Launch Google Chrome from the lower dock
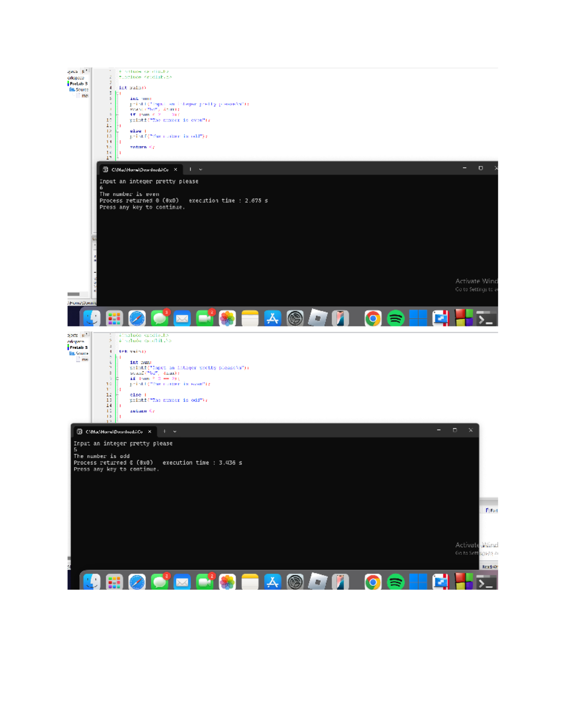The height and width of the screenshot is (728, 563). pyautogui.click(x=373, y=582)
